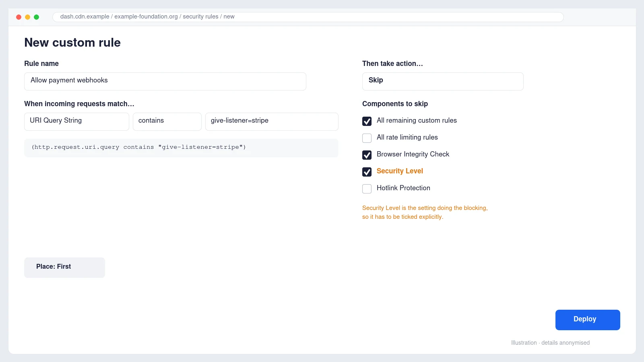This screenshot has width=644, height=362.
Task: Open the contains operator dropdown
Action: pos(167,121)
